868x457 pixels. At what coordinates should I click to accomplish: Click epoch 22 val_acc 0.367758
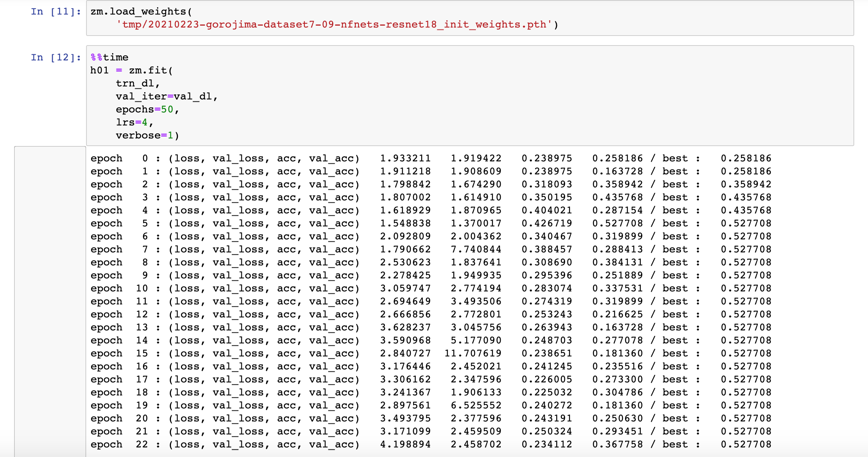tap(618, 444)
